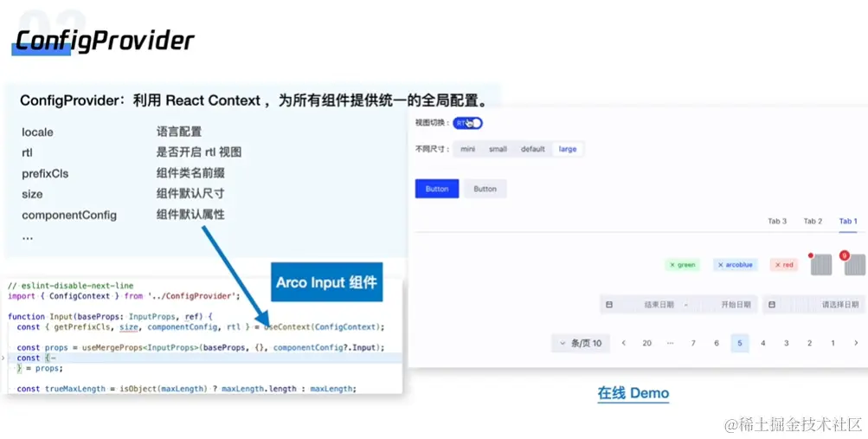
Task: Go to page 7 in pagination
Action: (693, 343)
